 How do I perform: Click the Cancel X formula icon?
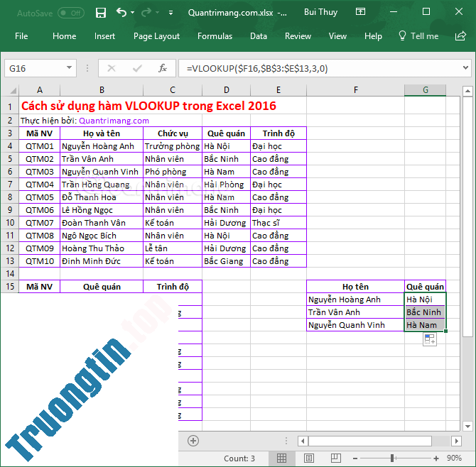click(x=112, y=68)
